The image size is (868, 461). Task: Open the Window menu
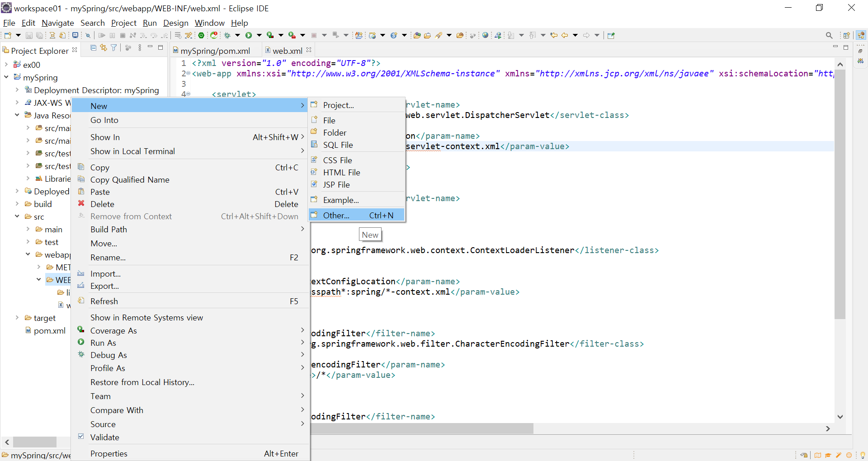[210, 23]
